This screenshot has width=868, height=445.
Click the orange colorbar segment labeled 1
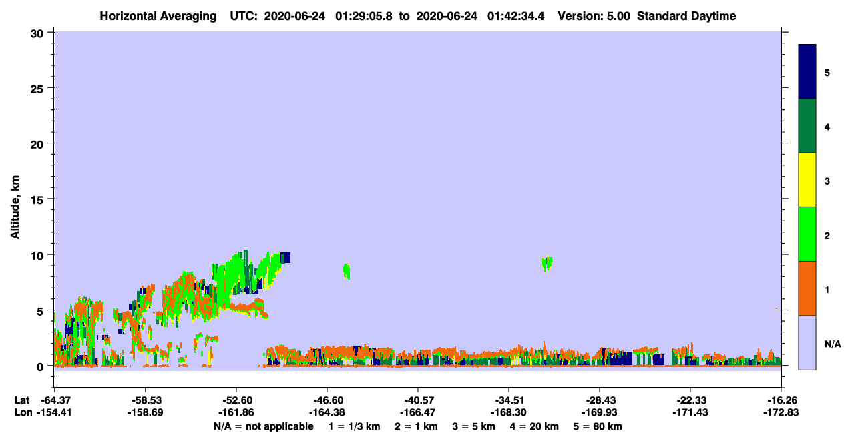807,288
